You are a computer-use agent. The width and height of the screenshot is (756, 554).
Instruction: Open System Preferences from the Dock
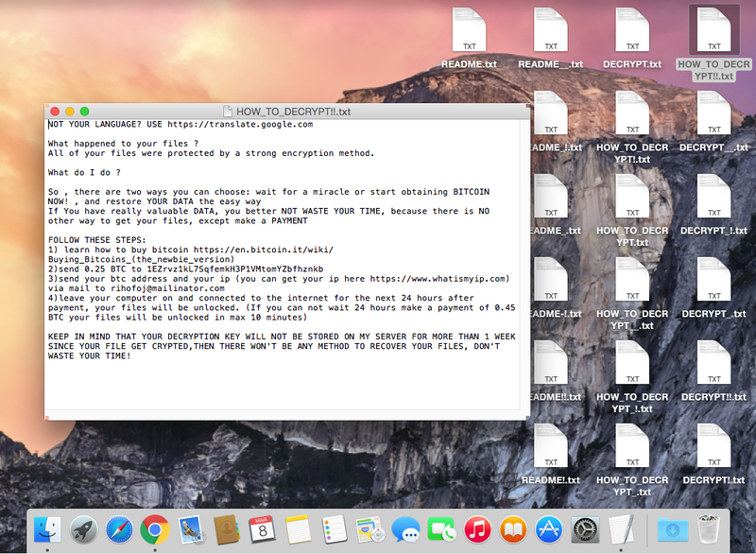coord(586,531)
